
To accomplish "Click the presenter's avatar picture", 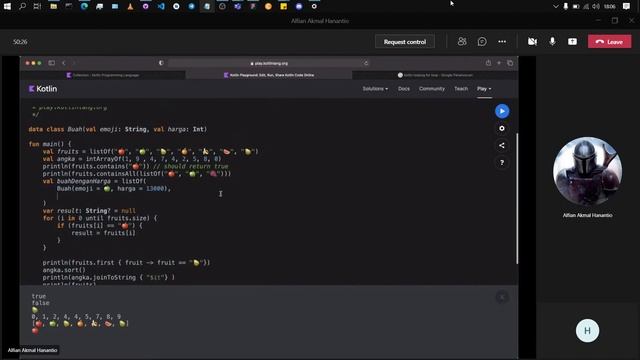I will (x=587, y=171).
